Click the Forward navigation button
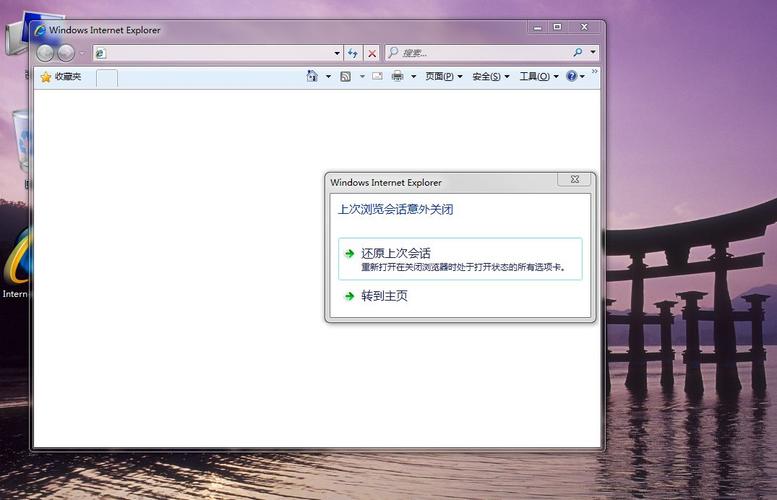Image resolution: width=777 pixels, height=500 pixels. coord(66,53)
